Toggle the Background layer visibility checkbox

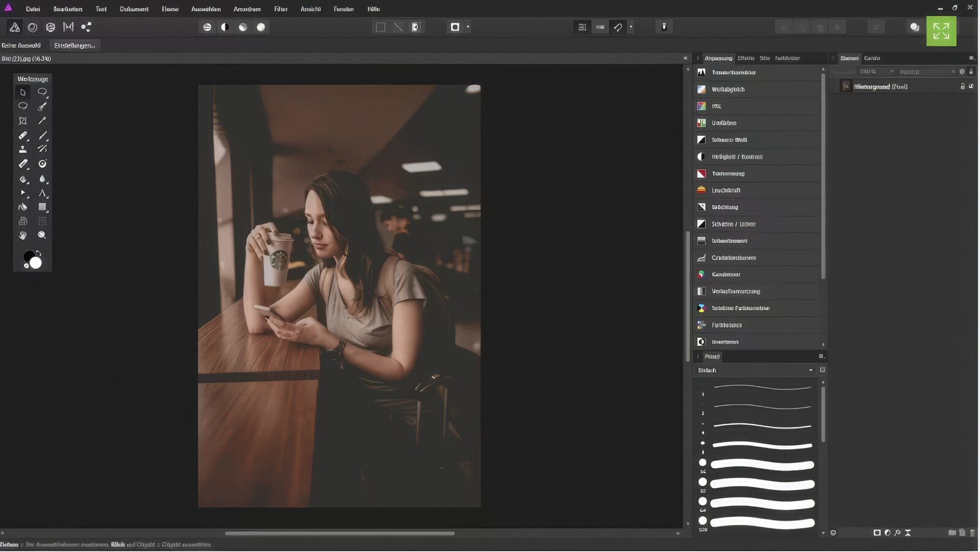point(971,86)
